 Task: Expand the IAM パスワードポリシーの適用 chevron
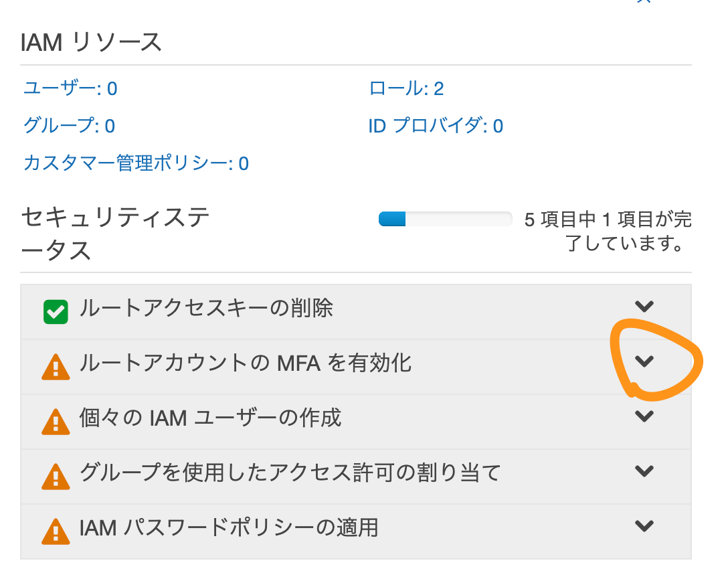644,525
